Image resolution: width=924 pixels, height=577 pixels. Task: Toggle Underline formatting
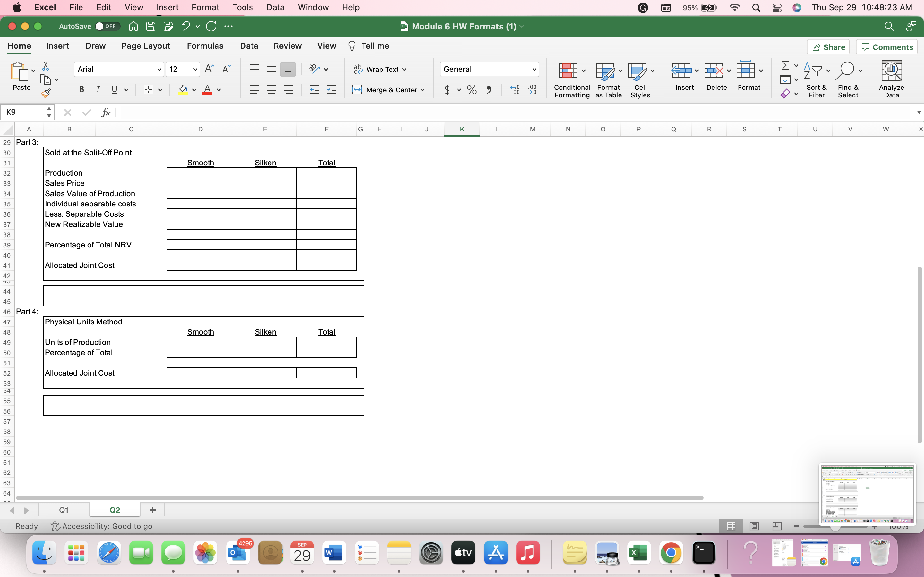pos(115,89)
